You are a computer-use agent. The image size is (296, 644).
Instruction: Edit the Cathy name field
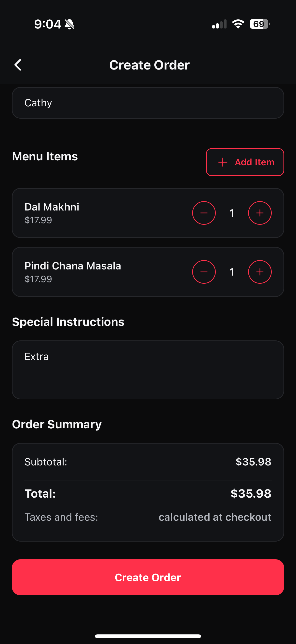coord(148,103)
